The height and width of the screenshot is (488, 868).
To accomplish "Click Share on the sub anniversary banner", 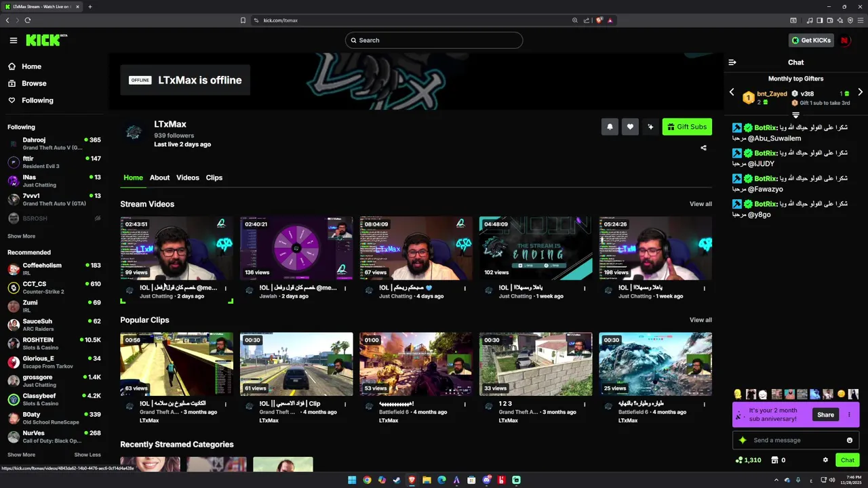I will pyautogui.click(x=825, y=415).
